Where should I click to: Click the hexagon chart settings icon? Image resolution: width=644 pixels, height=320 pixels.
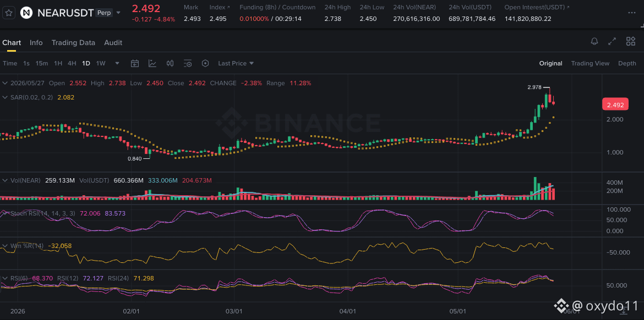click(205, 63)
